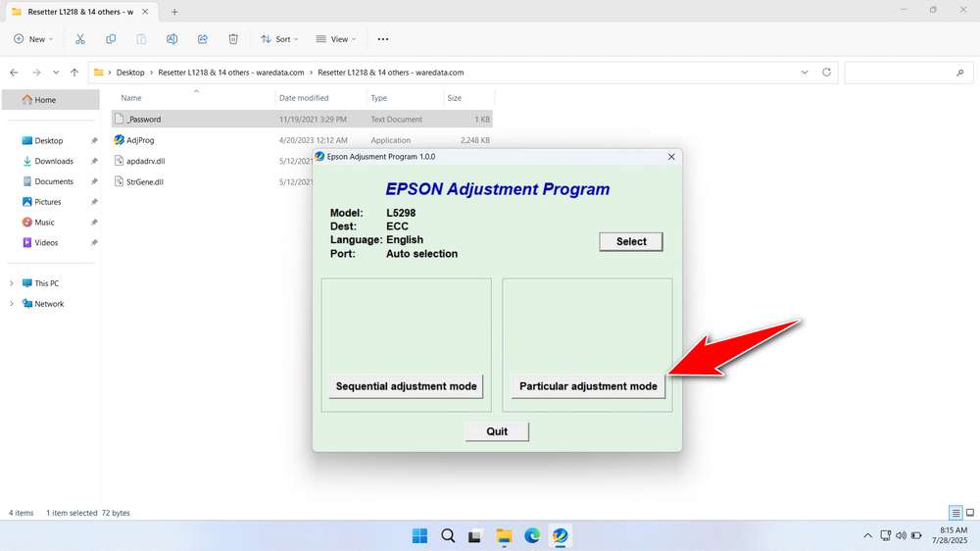Select Home in the navigation pane
Image resolution: width=980 pixels, height=551 pixels.
tap(51, 99)
